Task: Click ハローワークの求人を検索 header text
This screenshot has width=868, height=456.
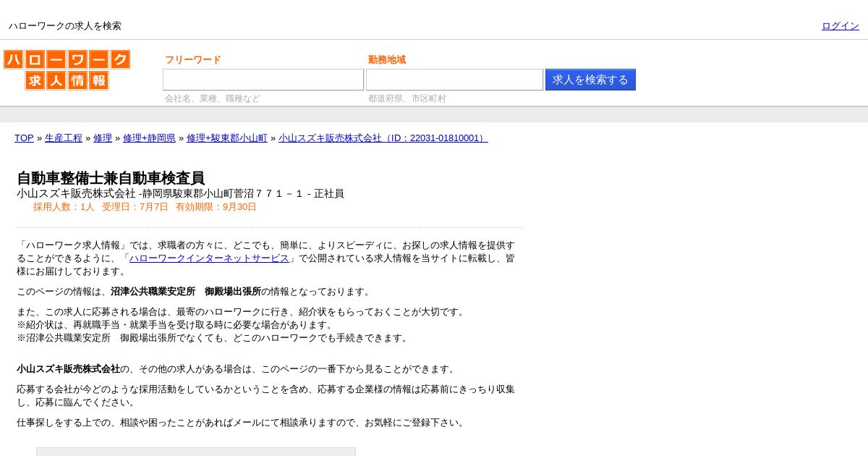Action: [x=65, y=26]
